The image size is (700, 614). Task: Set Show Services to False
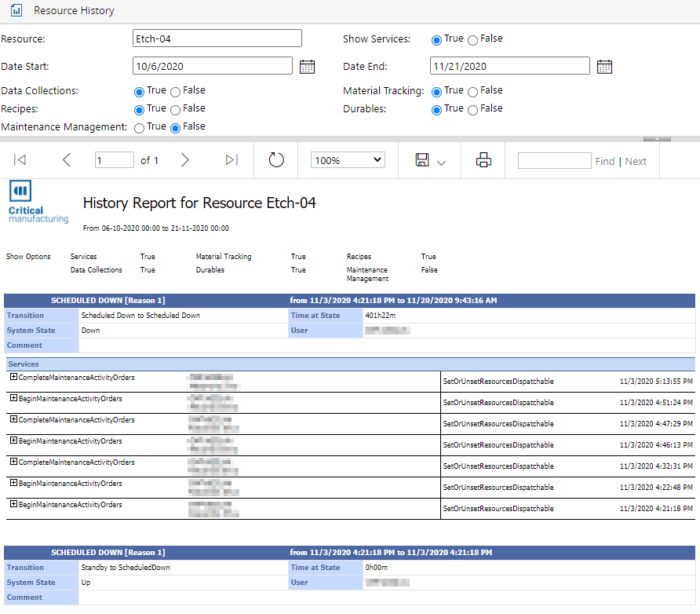click(x=472, y=40)
